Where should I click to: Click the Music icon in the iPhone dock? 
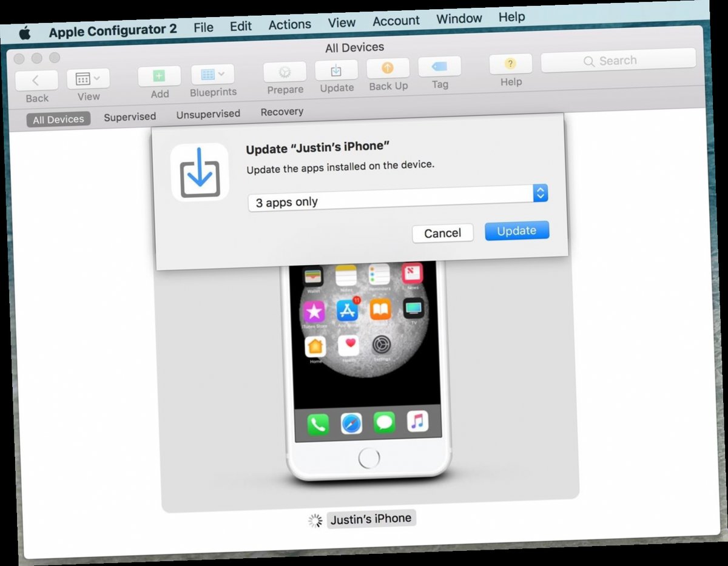(417, 420)
